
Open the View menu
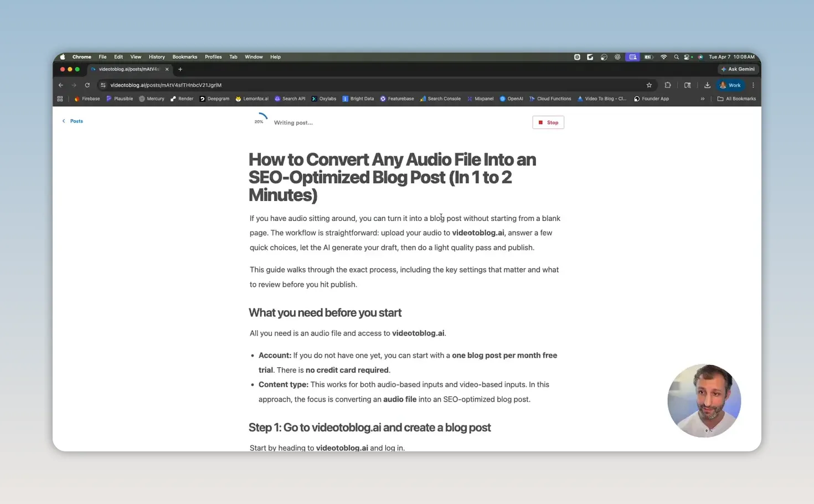click(136, 56)
